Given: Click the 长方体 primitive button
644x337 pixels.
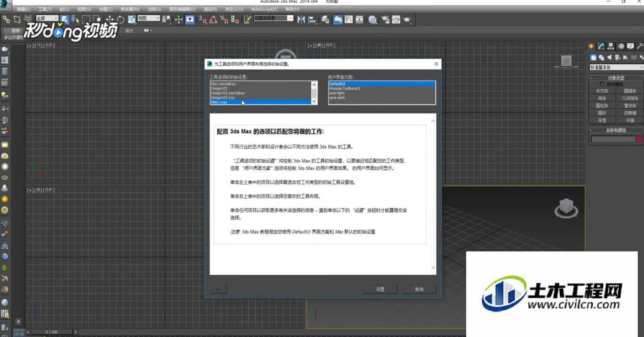Looking at the screenshot, I should [602, 91].
